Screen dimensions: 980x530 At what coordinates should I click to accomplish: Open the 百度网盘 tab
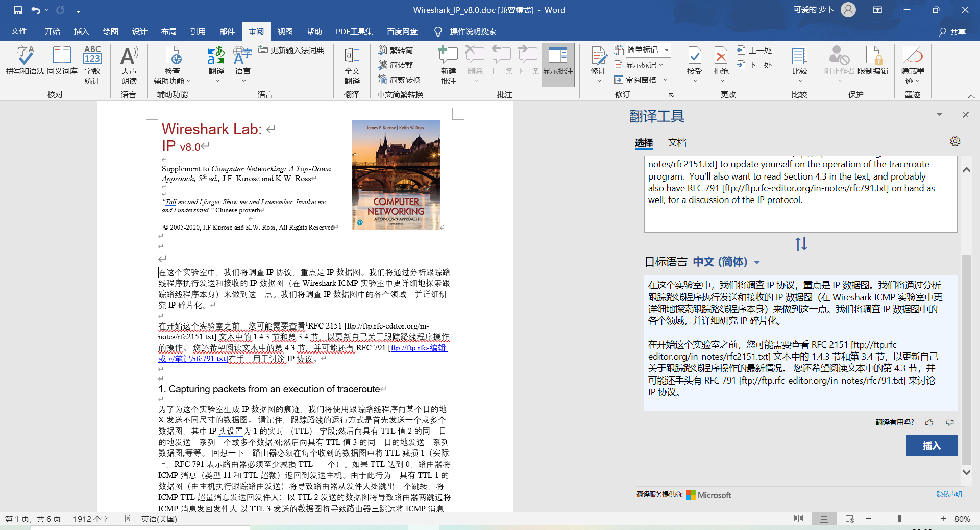402,31
